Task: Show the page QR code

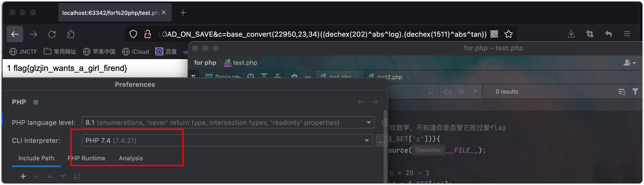Action: [494, 34]
